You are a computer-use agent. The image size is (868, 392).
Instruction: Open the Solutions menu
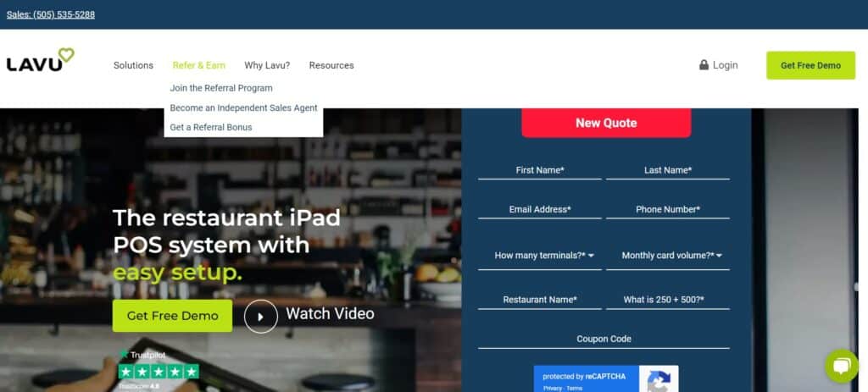pyautogui.click(x=133, y=65)
